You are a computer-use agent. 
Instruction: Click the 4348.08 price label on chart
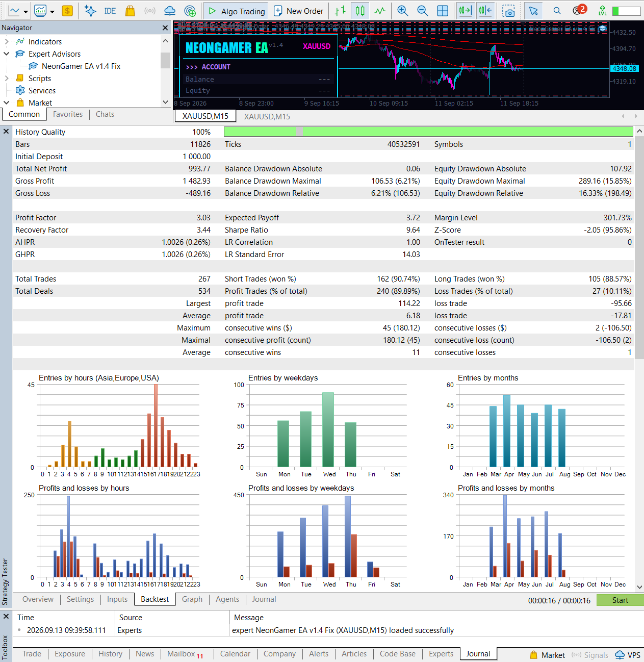tap(624, 68)
